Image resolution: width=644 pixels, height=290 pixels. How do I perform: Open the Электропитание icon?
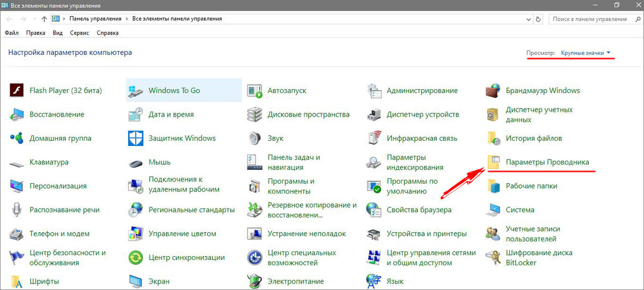click(254, 281)
